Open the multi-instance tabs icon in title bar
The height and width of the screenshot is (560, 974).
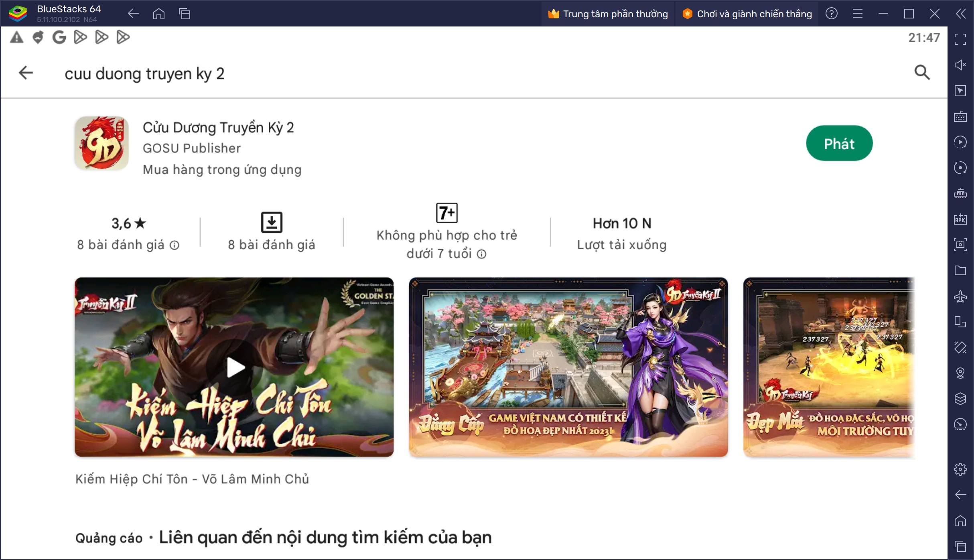pos(185,14)
